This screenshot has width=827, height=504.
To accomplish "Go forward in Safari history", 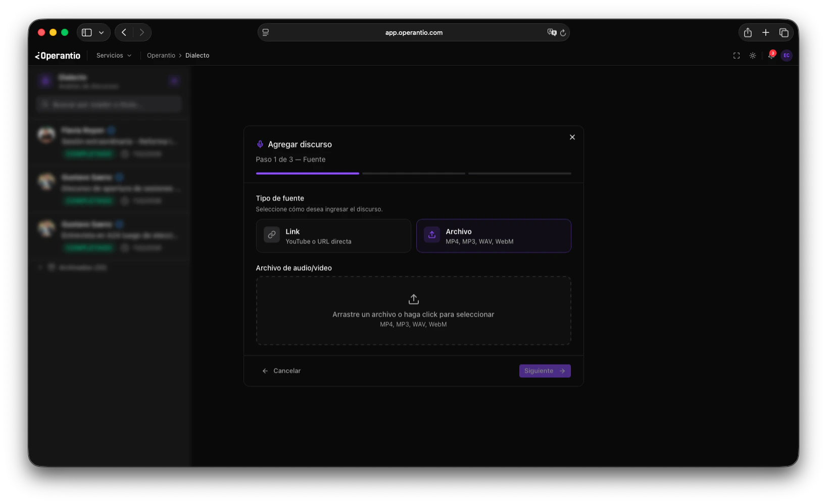I will [x=142, y=32].
